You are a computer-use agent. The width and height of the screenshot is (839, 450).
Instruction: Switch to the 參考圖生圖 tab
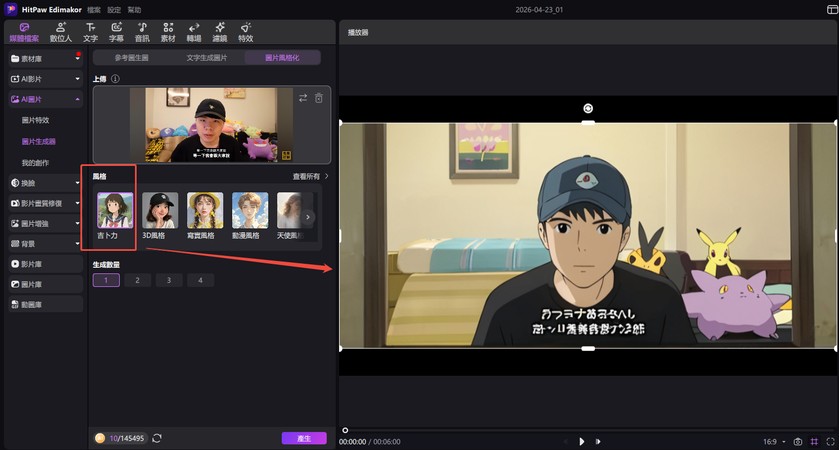pos(132,58)
